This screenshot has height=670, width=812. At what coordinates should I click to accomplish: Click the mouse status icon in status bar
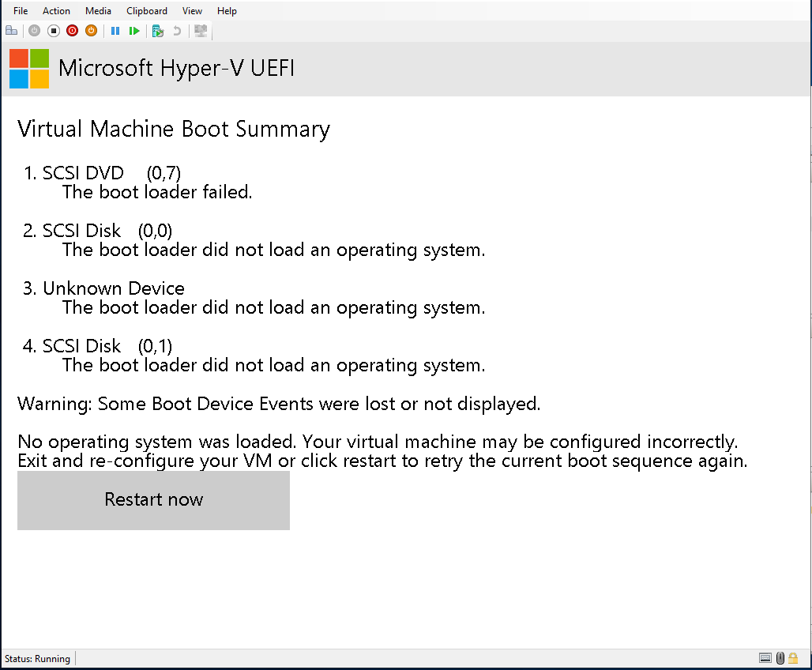(x=780, y=658)
